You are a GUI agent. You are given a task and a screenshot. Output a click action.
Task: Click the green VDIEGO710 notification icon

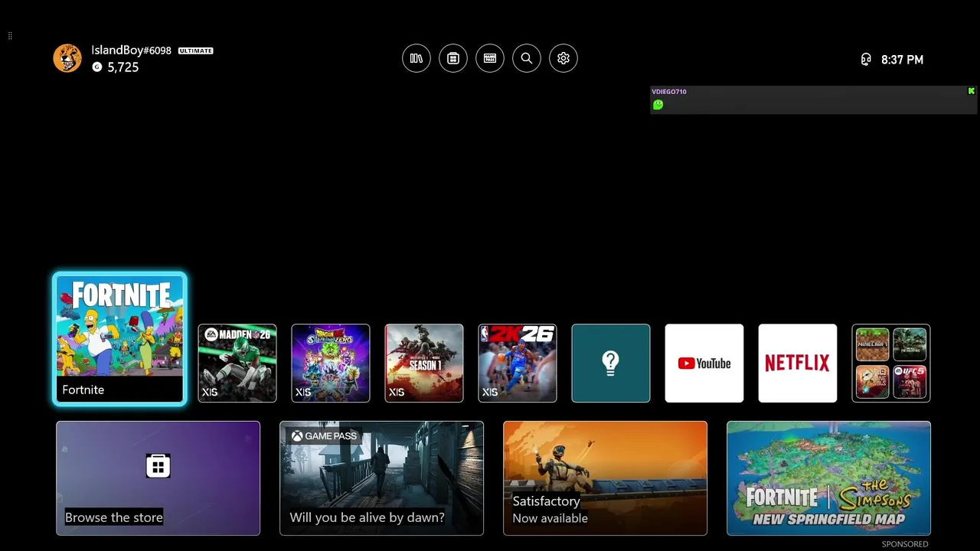point(658,105)
